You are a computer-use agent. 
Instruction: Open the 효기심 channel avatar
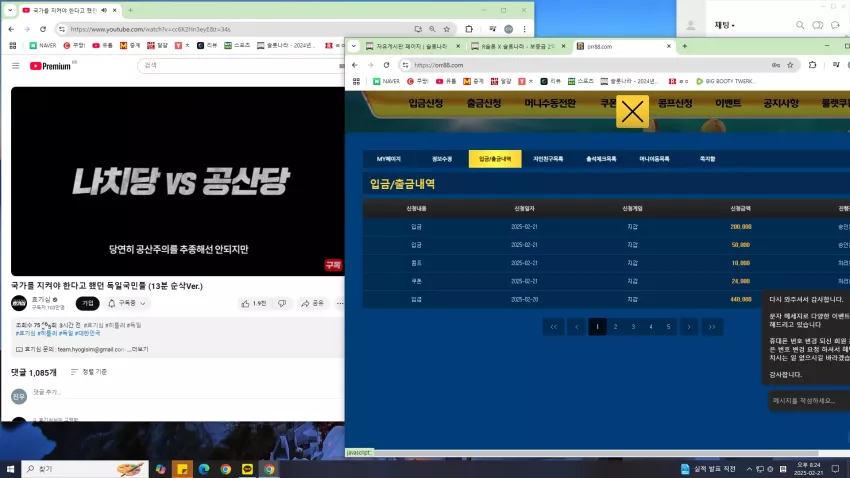[x=19, y=303]
